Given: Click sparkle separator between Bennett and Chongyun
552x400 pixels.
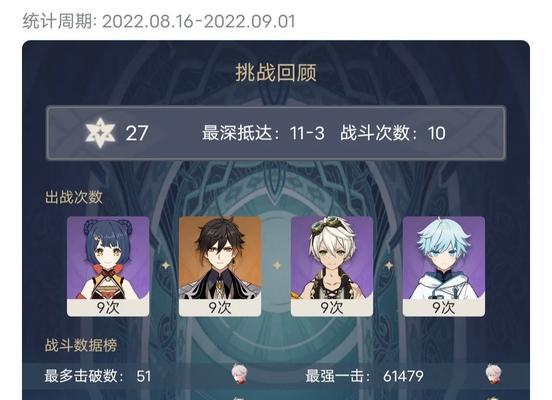Looking at the screenshot, I should click(389, 265).
